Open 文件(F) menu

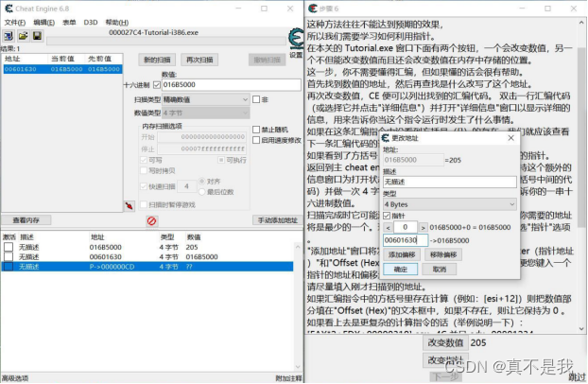(15, 23)
